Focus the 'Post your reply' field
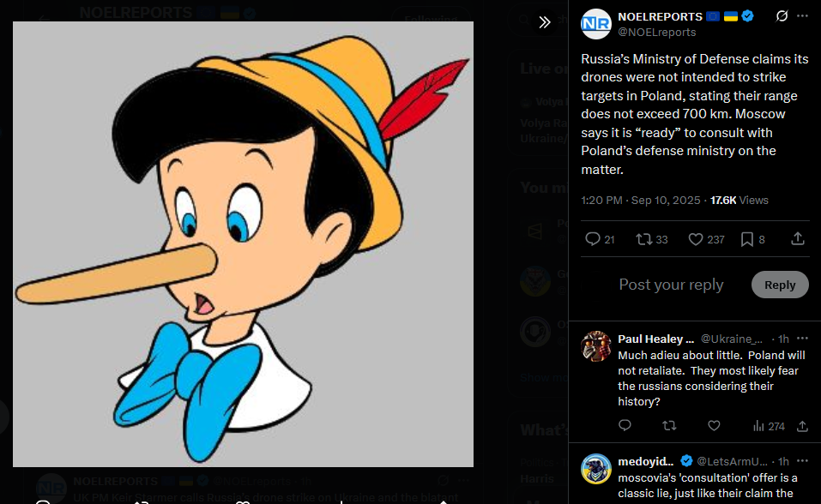The image size is (821, 504). (x=672, y=285)
